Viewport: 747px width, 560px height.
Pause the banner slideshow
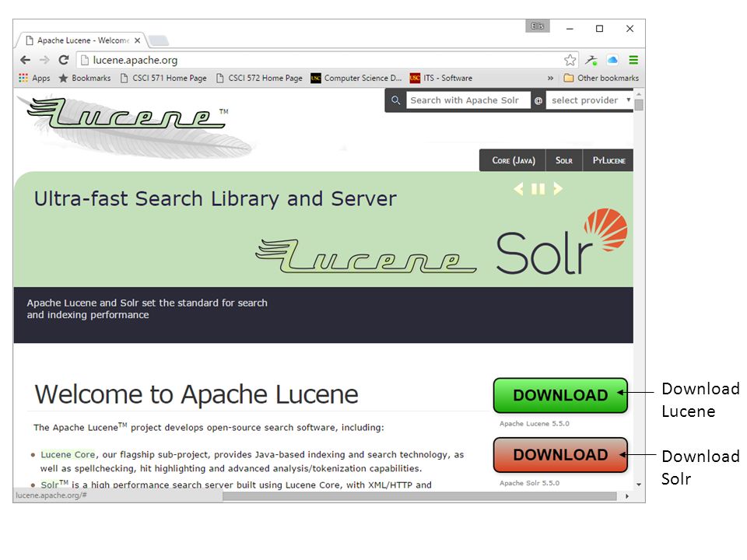click(538, 189)
